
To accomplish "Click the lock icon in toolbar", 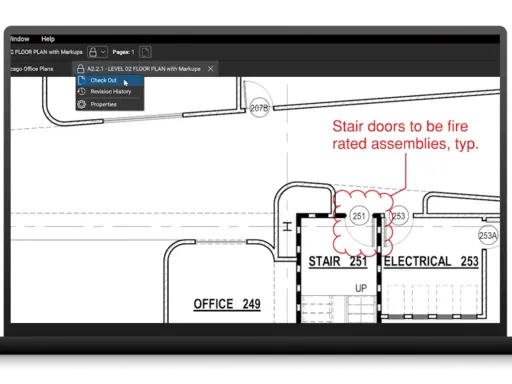I will click(x=93, y=52).
